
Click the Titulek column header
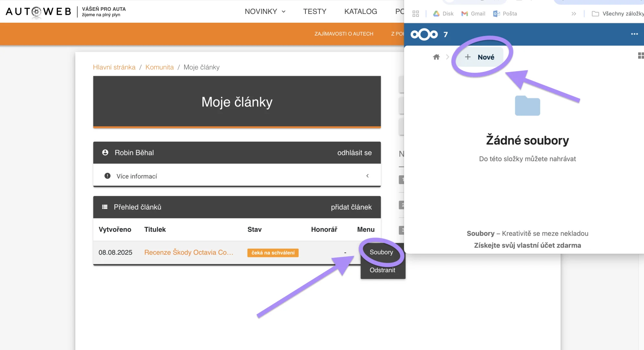click(155, 229)
